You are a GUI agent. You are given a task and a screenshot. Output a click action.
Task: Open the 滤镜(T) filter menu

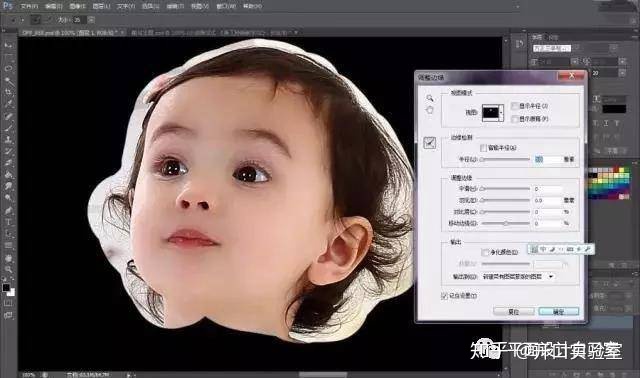tap(175, 6)
